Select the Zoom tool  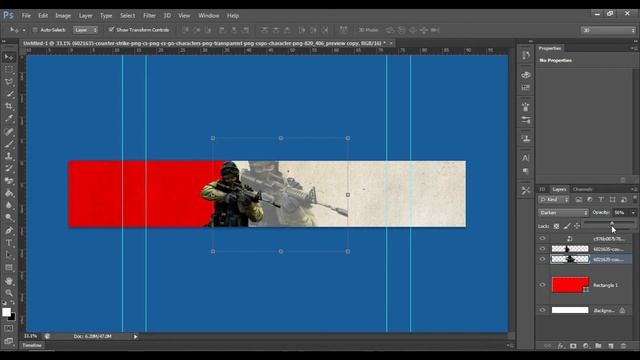tap(9, 293)
